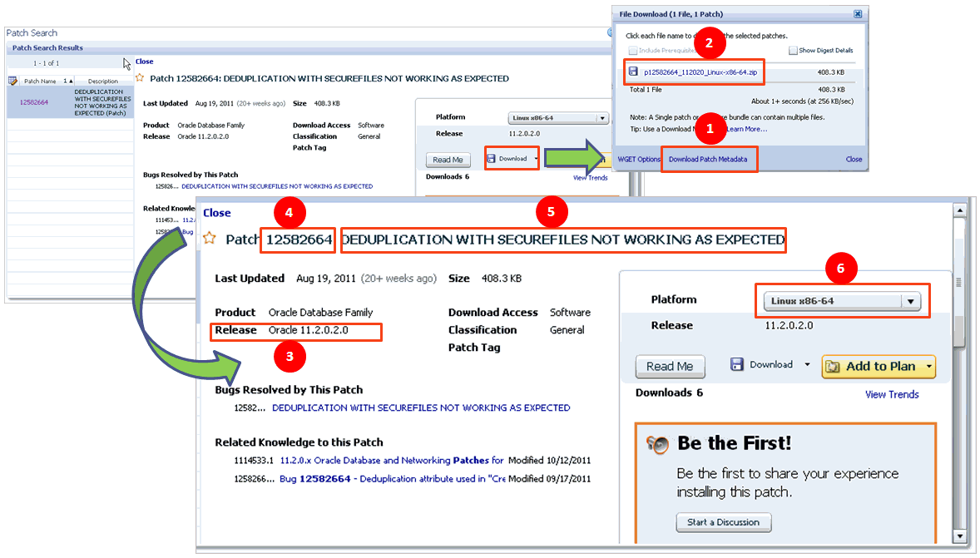Click the scroll up arrow of the enlarged view

960,210
